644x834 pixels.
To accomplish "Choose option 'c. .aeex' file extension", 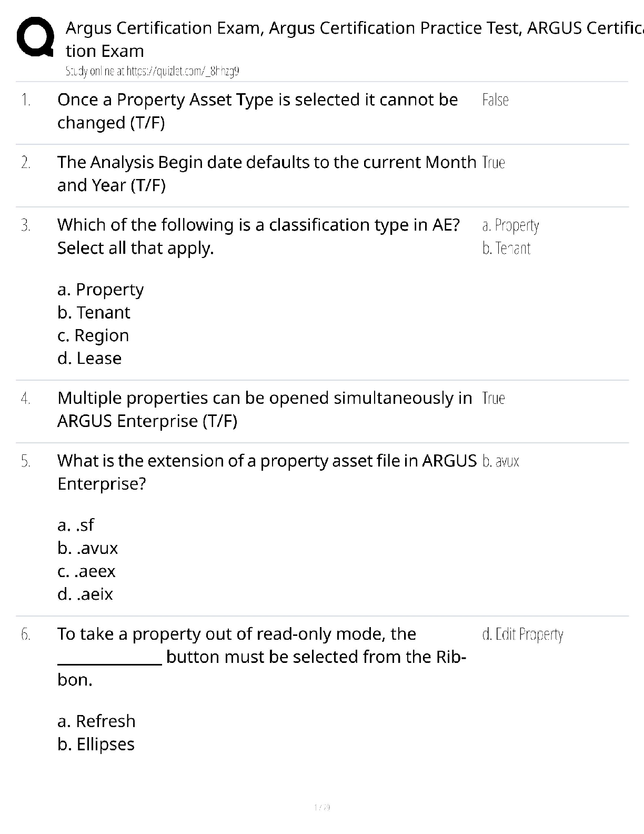I will [x=86, y=571].
